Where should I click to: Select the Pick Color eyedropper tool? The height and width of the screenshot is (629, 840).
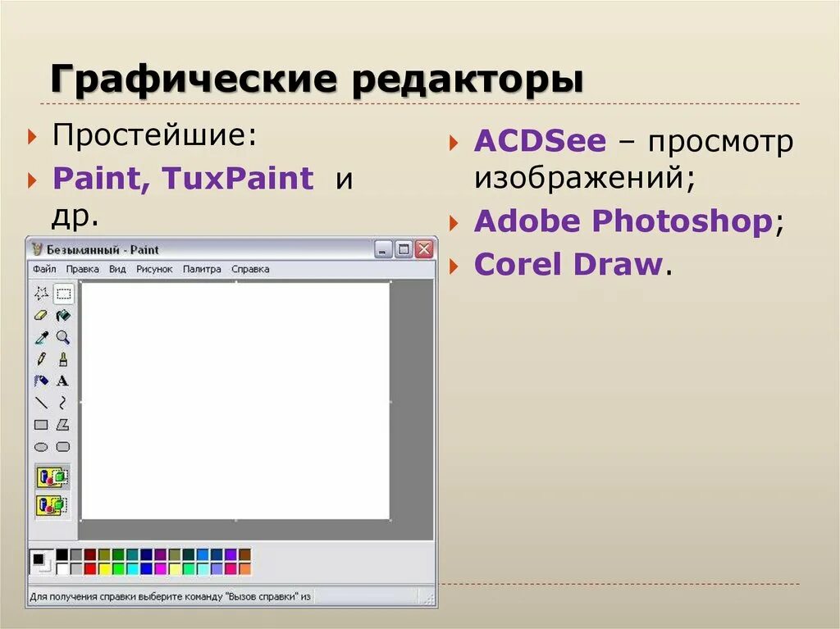click(x=41, y=337)
